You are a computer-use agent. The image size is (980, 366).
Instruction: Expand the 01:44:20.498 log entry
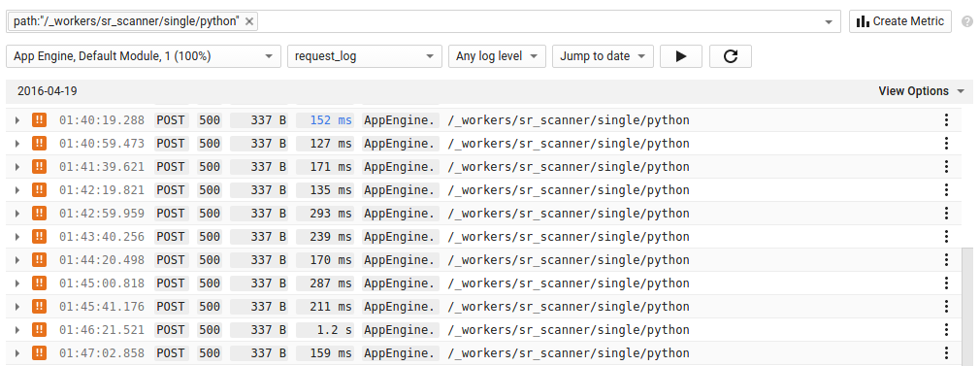(17, 259)
